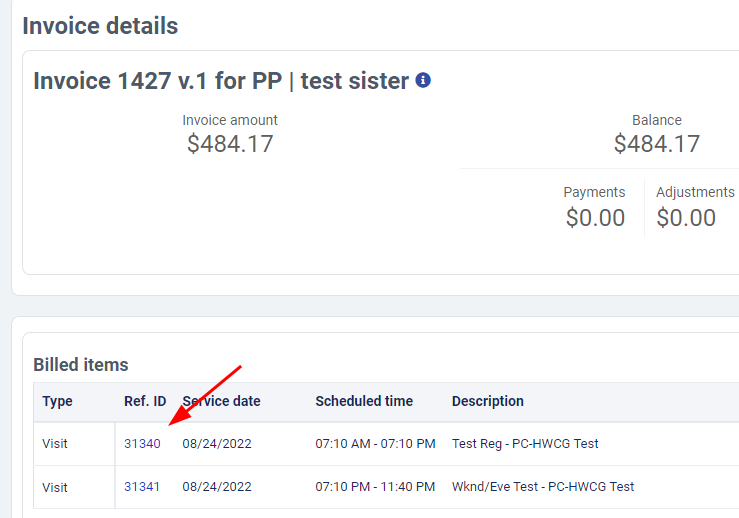
Task: Click the 07:10 AM - 07:10 PM scheduled time
Action: (x=375, y=443)
